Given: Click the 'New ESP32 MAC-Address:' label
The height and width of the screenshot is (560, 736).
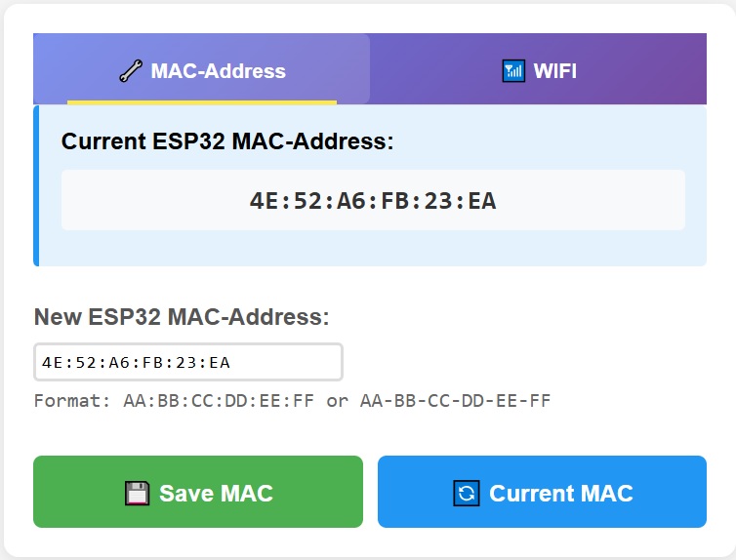Looking at the screenshot, I should click(x=182, y=317).
